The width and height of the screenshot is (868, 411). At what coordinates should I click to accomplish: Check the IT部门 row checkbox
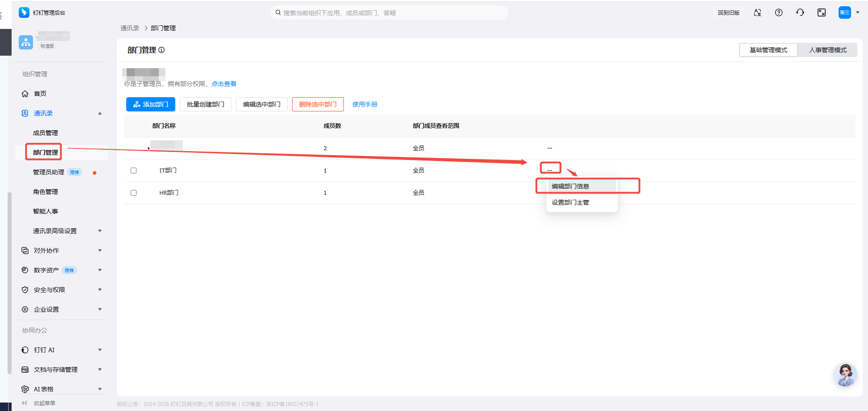pos(133,170)
